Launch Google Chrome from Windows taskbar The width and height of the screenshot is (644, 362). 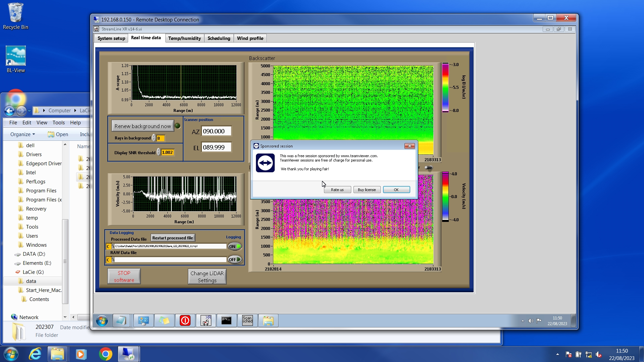click(x=105, y=354)
